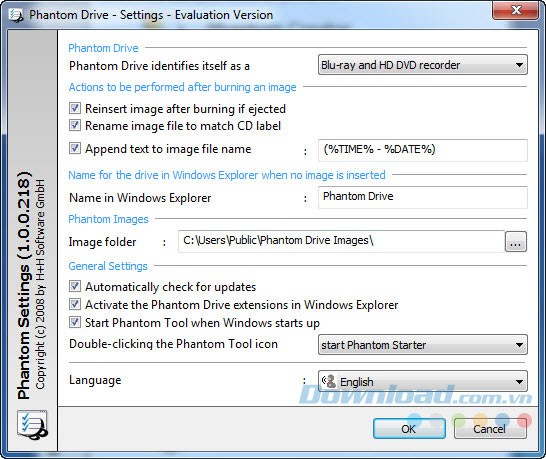Click the General Settings section heading
The height and width of the screenshot is (459, 546).
point(108,266)
